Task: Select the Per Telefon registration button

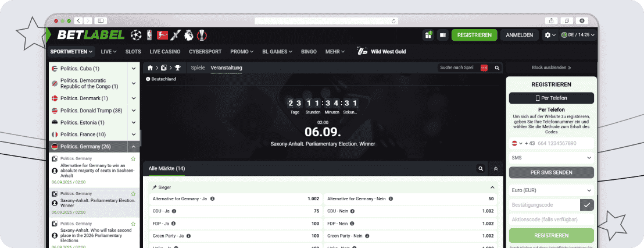Action: (x=552, y=98)
